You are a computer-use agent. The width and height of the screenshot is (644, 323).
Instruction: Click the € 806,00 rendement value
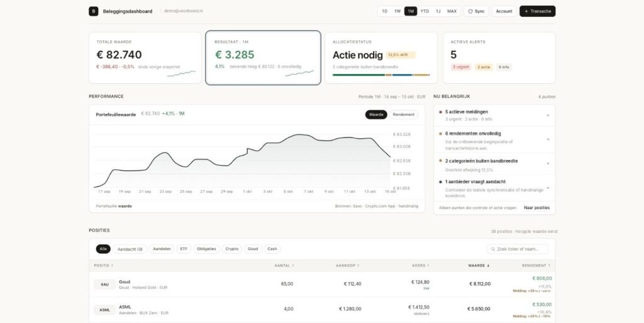coord(542,278)
